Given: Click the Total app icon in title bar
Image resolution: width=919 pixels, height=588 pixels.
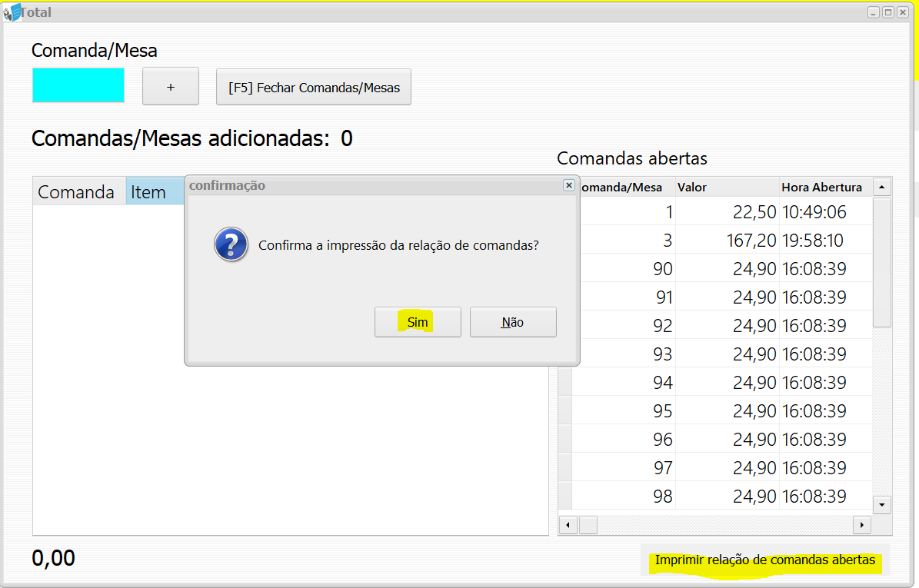Looking at the screenshot, I should click(12, 12).
